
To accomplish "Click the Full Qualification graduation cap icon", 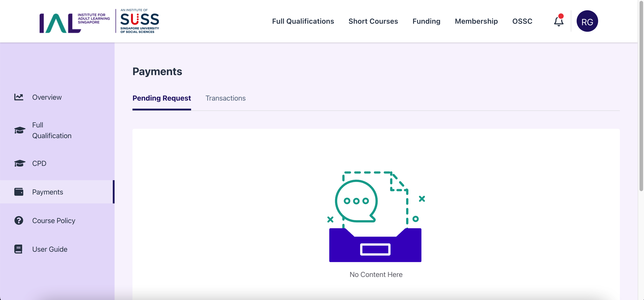I will click(20, 130).
